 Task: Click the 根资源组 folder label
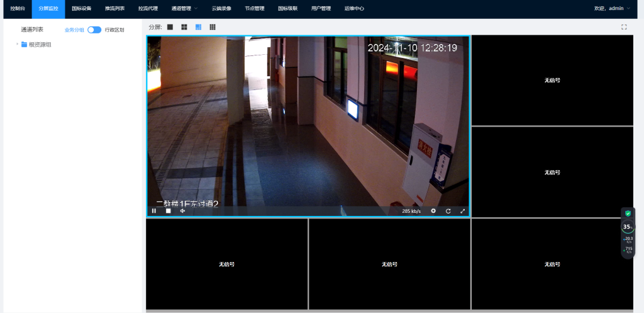point(40,44)
